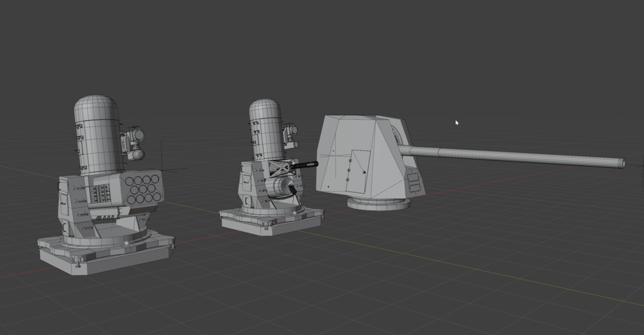Select the radome dome on the middle model
This screenshot has height=335, width=644.
click(x=265, y=130)
